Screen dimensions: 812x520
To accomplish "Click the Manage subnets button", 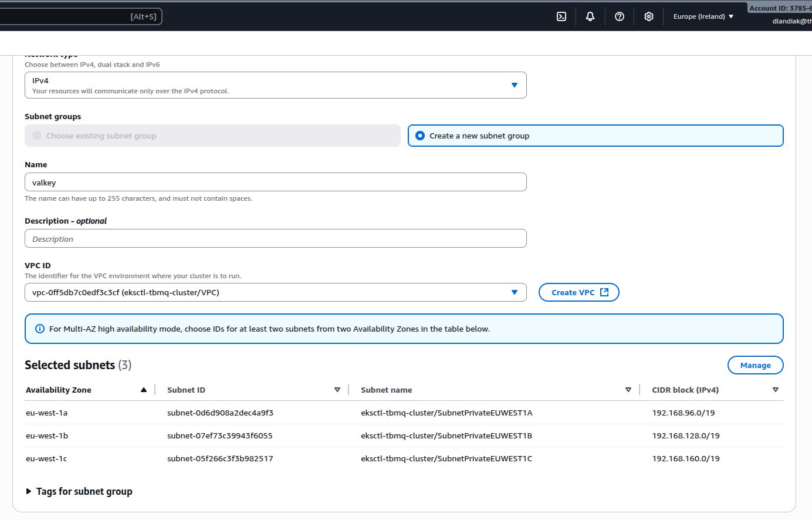I will [x=755, y=365].
